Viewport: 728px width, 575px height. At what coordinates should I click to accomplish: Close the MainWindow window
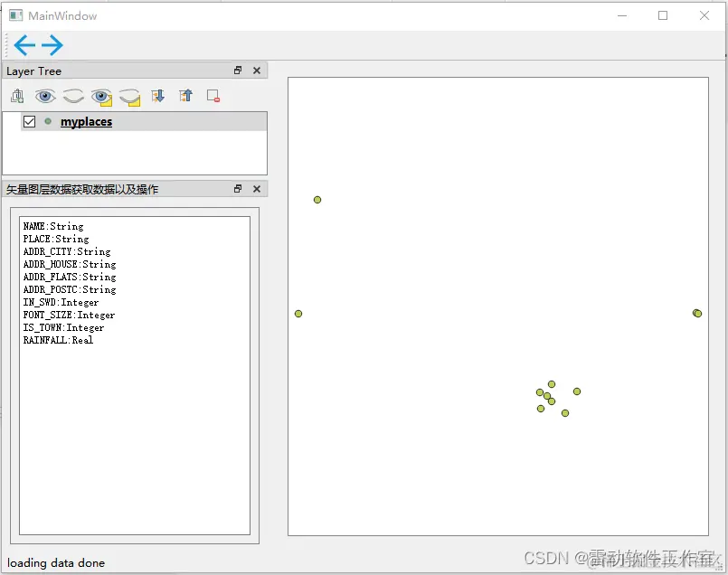704,15
